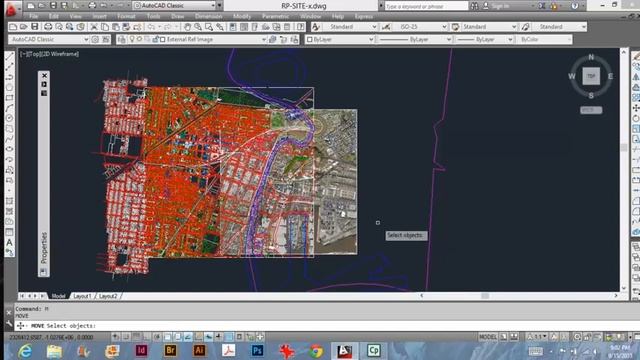Select the Pan hand tool
Viewport: 640px width, 360px height.
click(x=187, y=27)
